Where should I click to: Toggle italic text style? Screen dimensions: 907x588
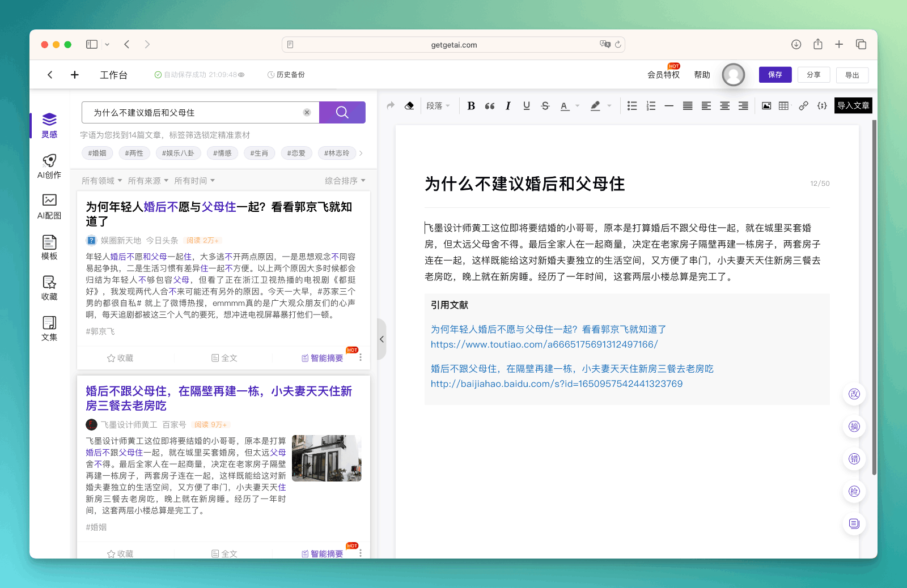point(508,106)
